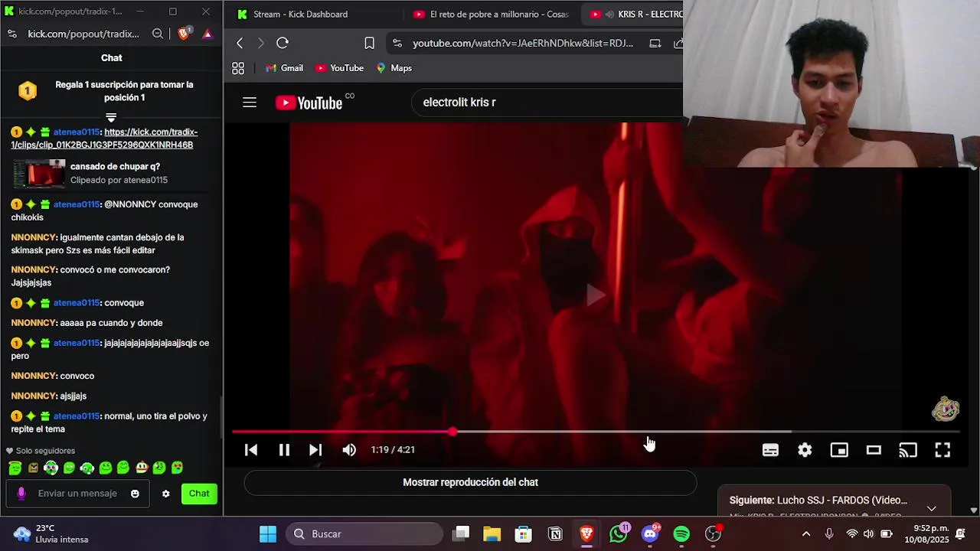
Task: Open the 'cansado de chupar q?' clip thumbnail
Action: [x=39, y=173]
